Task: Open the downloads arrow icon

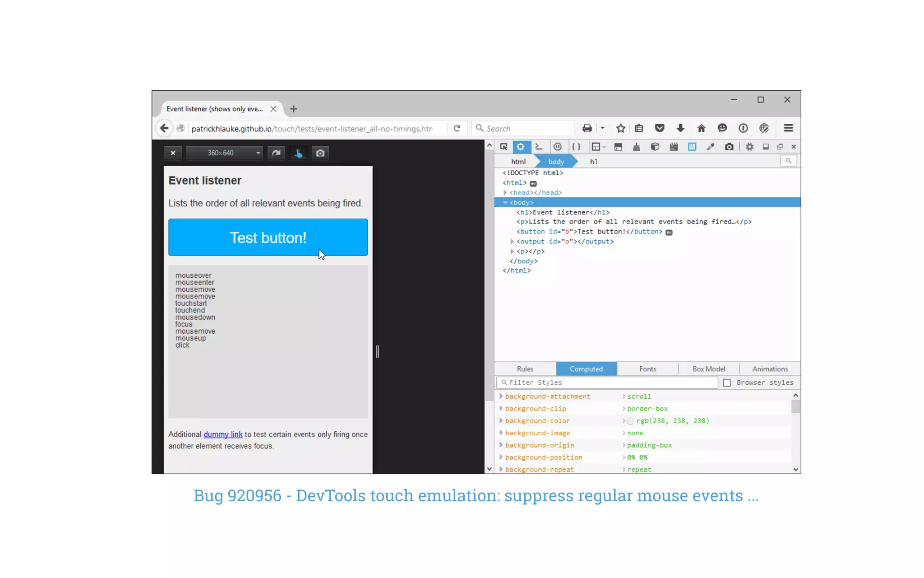Action: tap(680, 128)
